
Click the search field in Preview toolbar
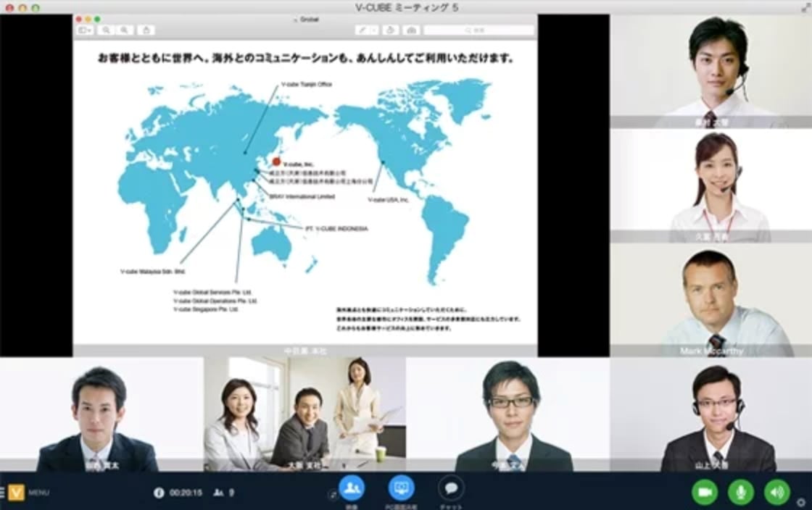[478, 30]
